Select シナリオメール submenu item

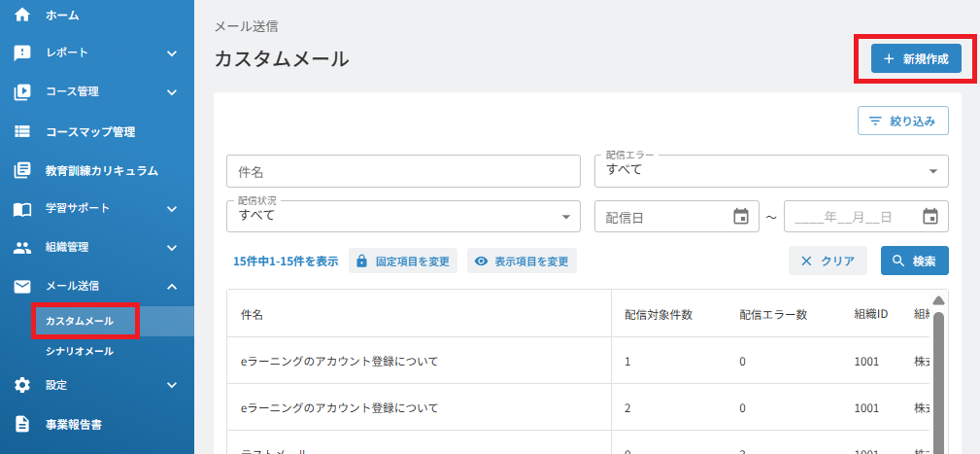click(x=80, y=352)
